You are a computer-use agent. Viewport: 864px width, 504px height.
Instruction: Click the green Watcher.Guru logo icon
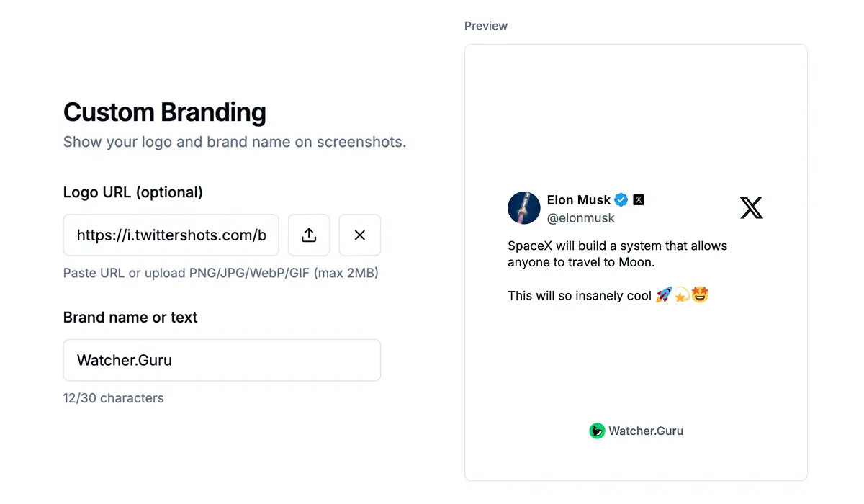pos(597,431)
